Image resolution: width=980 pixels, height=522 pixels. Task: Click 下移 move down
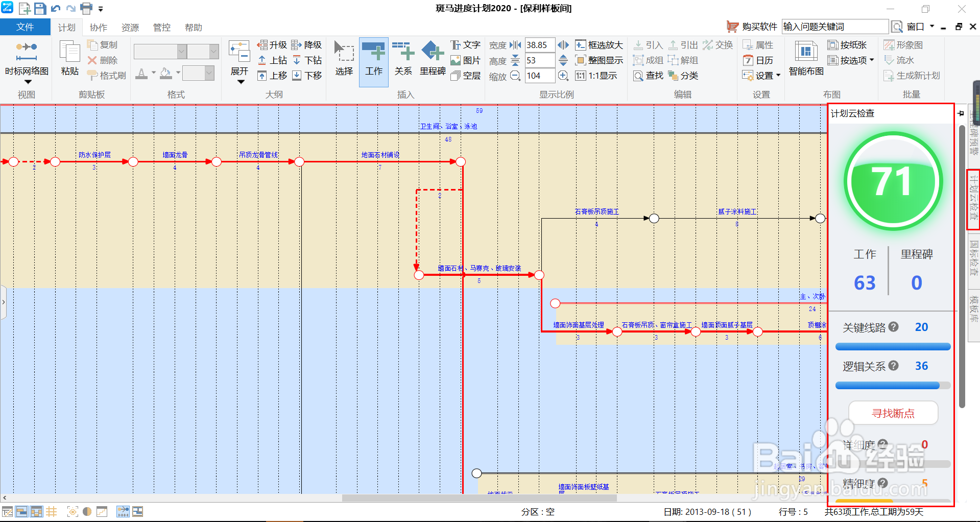(306, 76)
